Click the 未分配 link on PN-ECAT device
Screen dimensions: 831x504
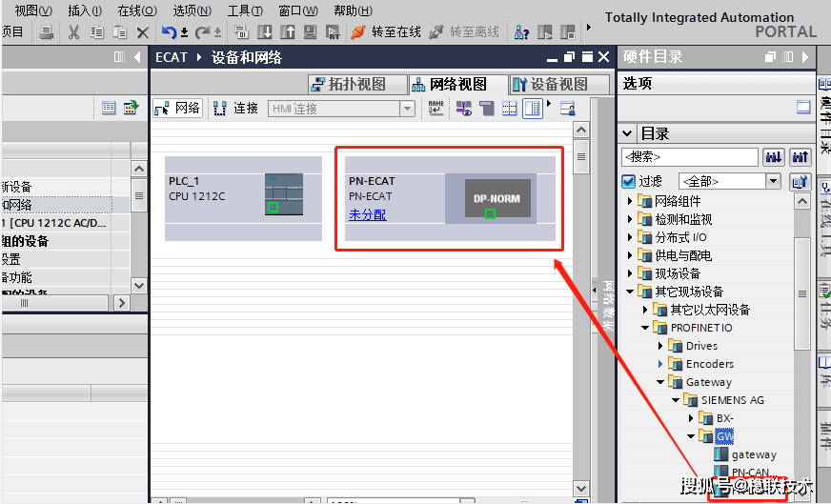click(368, 214)
